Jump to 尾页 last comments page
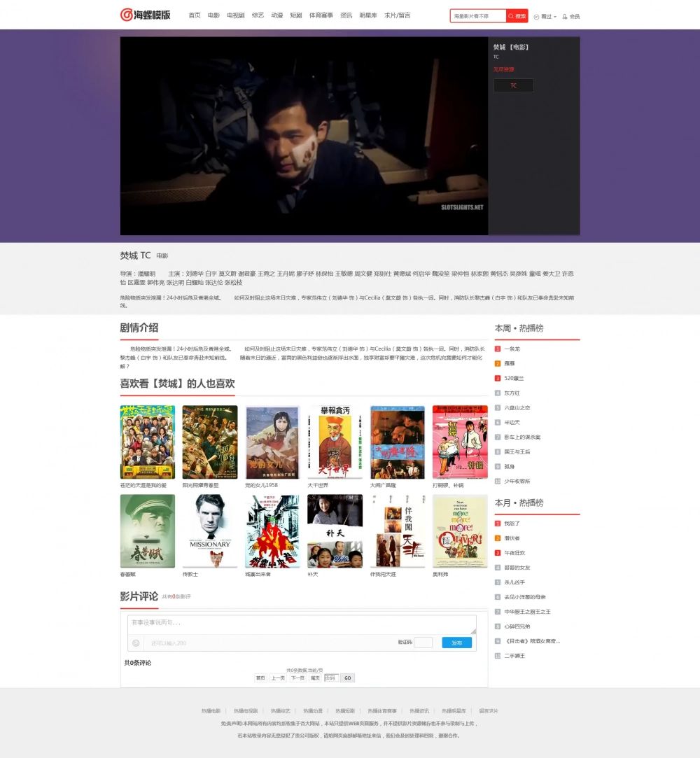This screenshot has width=700, height=758. (315, 678)
